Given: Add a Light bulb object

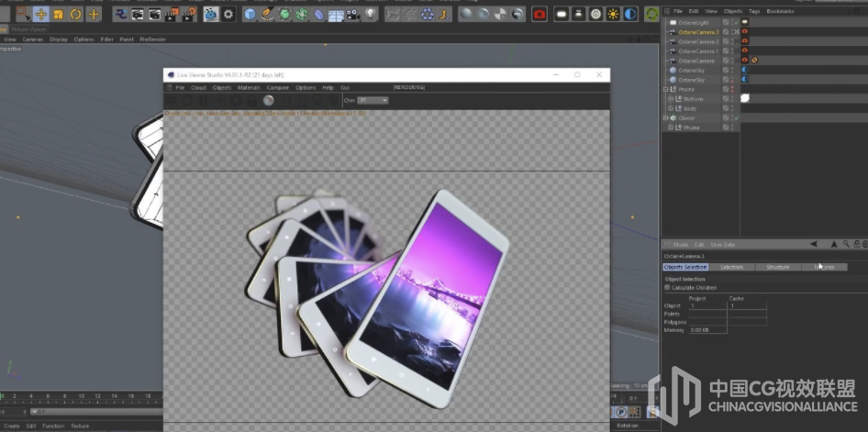Looking at the screenshot, I should click(370, 15).
